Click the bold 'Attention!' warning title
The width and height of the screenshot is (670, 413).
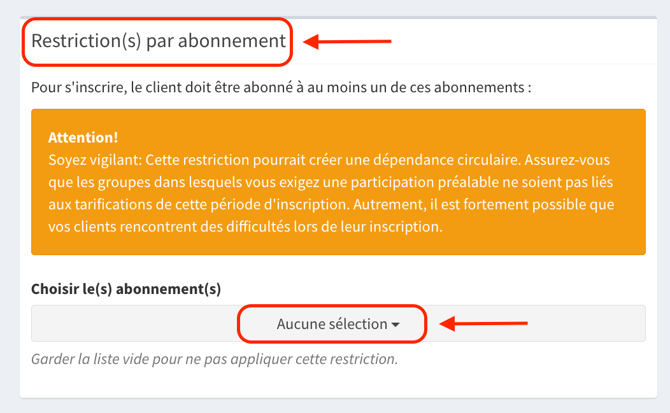pyautogui.click(x=83, y=137)
